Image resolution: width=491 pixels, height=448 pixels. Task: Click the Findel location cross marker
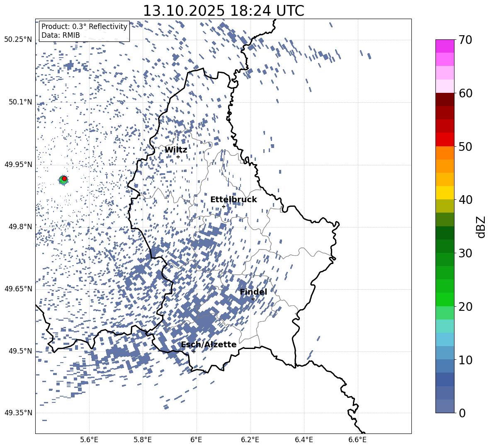253,299
